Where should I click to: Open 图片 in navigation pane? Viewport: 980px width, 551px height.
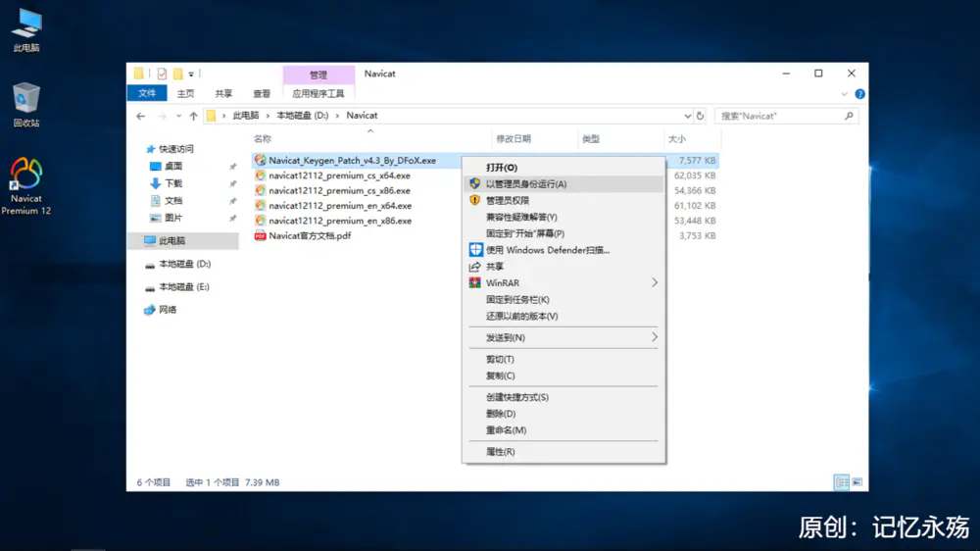[x=173, y=218]
